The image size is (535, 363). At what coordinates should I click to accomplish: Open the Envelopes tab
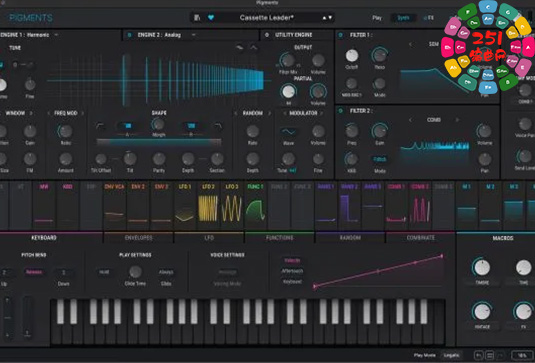coord(139,237)
